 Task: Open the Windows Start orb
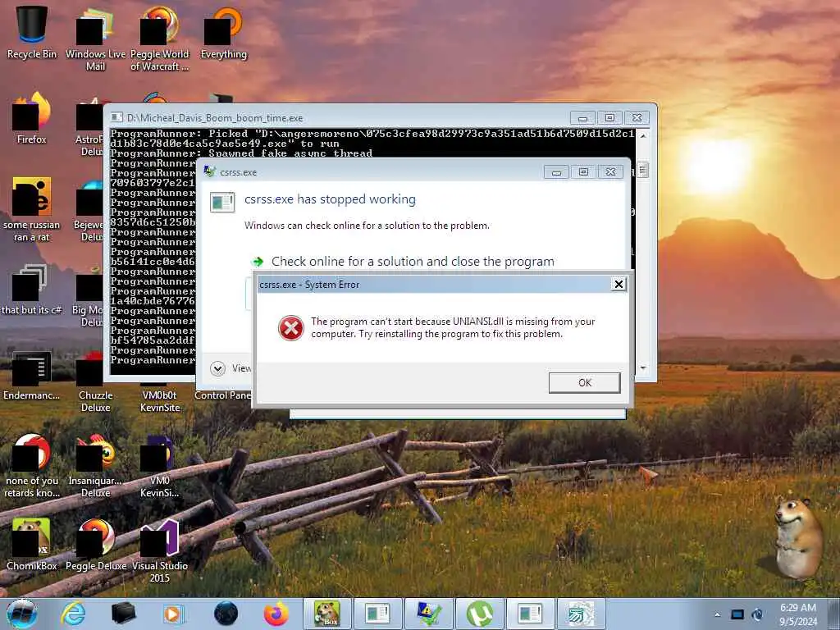pos(22,614)
